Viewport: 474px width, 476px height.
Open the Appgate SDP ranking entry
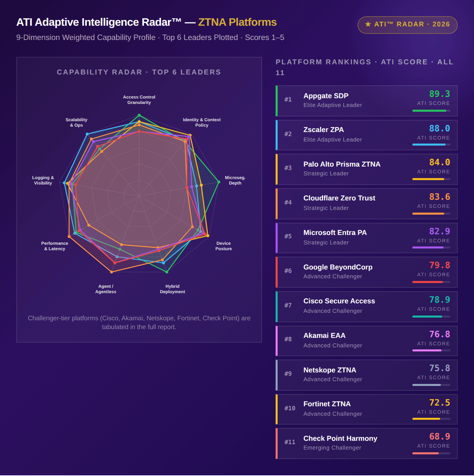tap(367, 101)
